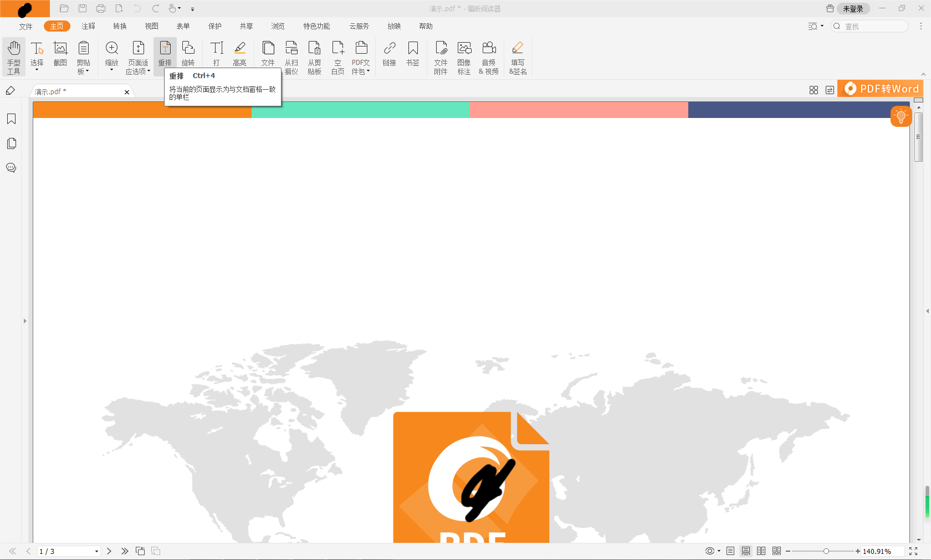The height and width of the screenshot is (560, 931).
Task: Click the zoom slider handle
Action: pos(826,551)
